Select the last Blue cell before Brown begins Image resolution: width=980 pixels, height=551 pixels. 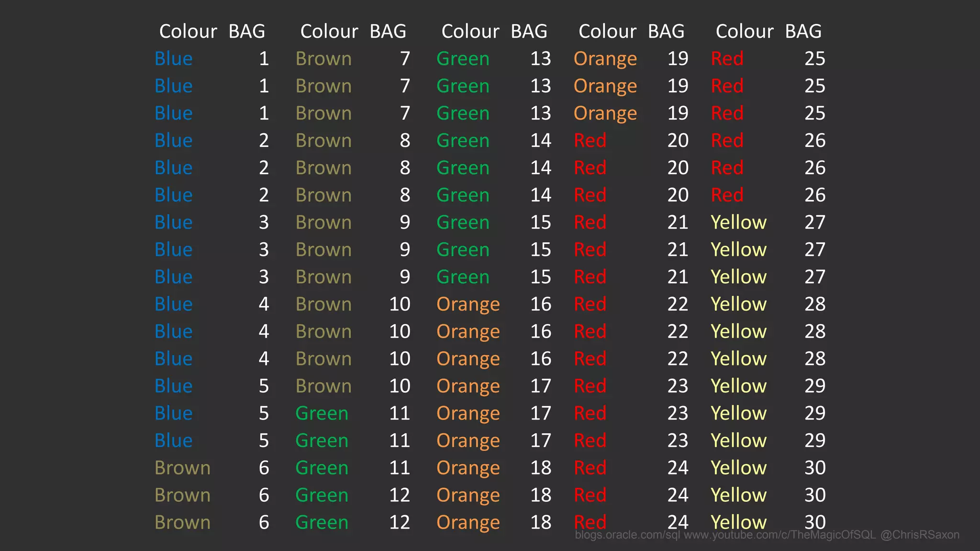174,441
